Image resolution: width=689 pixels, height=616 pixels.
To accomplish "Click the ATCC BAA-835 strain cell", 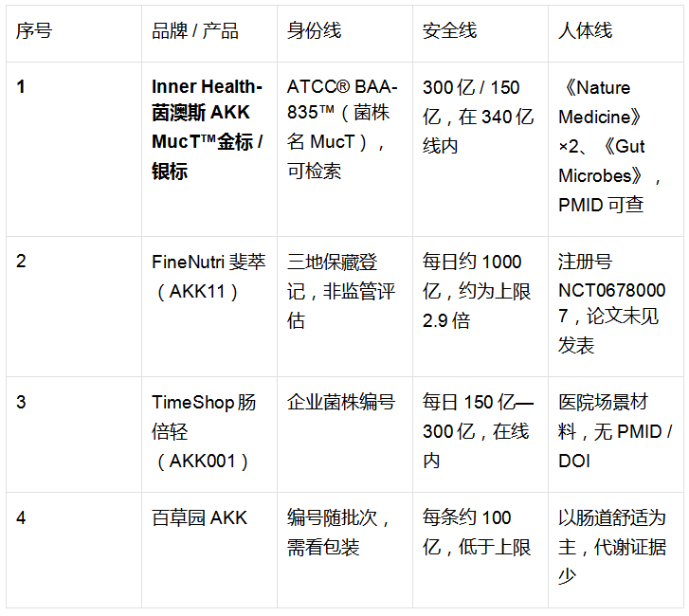I will click(x=345, y=149).
